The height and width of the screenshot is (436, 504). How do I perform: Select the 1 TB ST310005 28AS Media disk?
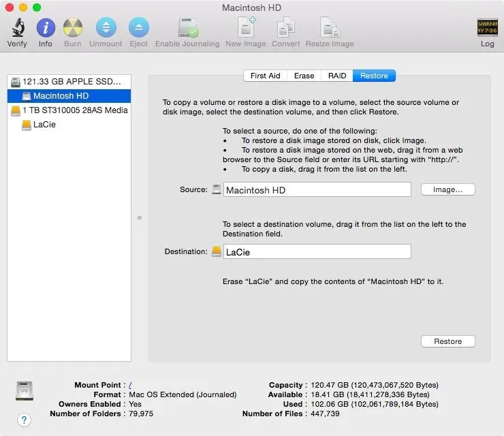(x=69, y=110)
